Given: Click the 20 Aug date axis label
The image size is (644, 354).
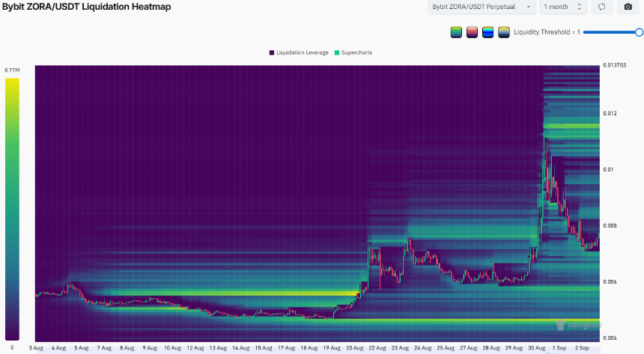Looking at the screenshot, I should point(354,348).
